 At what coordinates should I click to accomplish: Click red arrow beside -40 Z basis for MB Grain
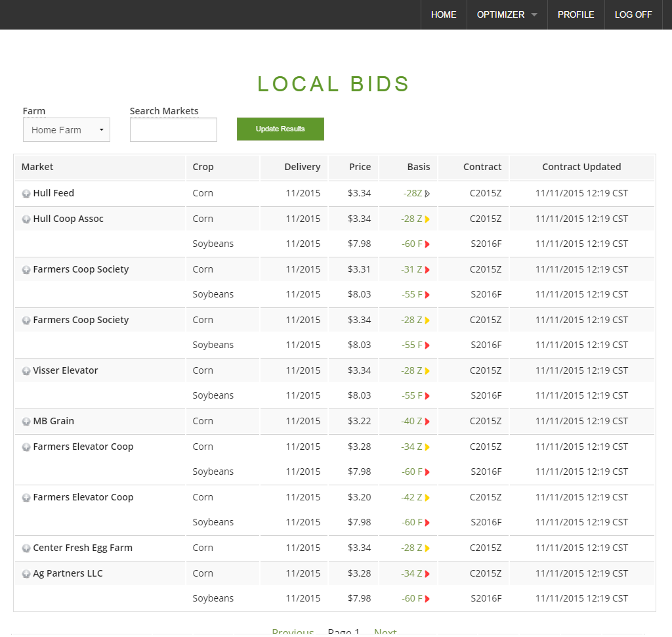click(427, 422)
